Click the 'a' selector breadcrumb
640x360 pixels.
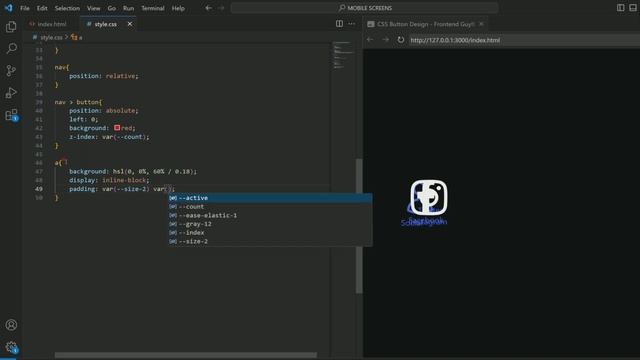77,37
